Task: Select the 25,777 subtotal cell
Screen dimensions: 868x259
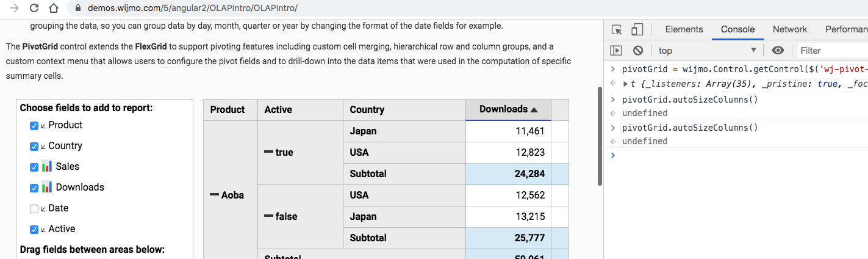Action: tap(508, 238)
